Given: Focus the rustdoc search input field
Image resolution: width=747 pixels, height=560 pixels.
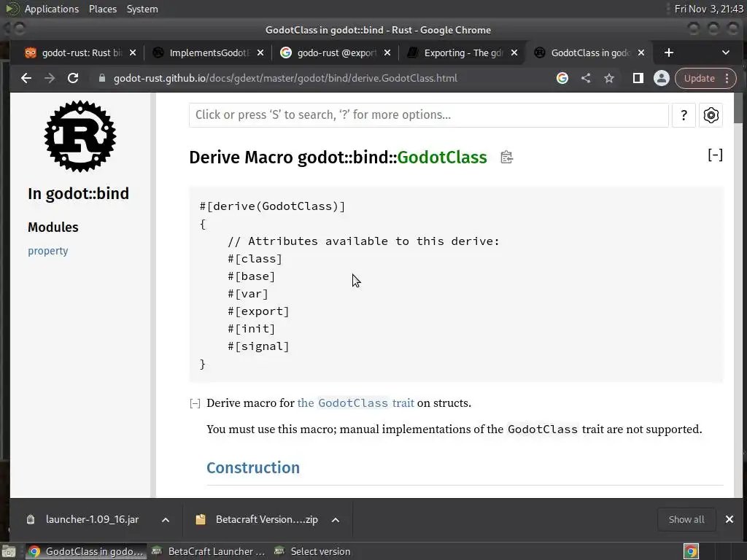Looking at the screenshot, I should point(429,115).
